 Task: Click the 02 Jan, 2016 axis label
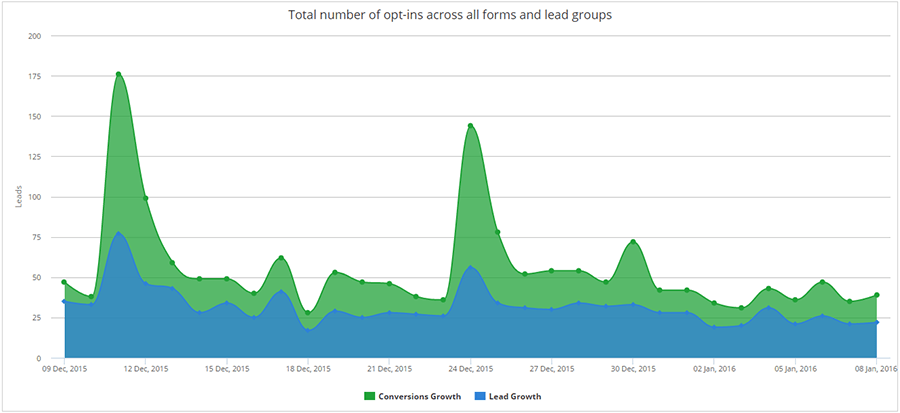click(715, 369)
